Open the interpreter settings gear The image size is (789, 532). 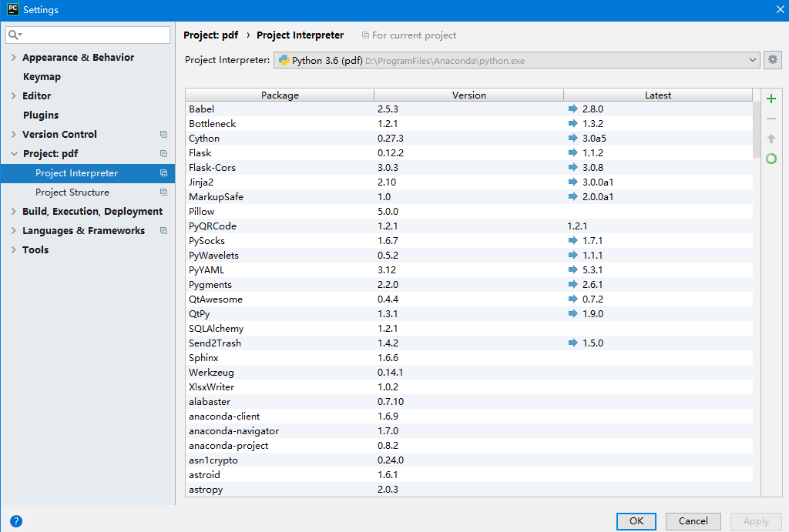coord(773,60)
